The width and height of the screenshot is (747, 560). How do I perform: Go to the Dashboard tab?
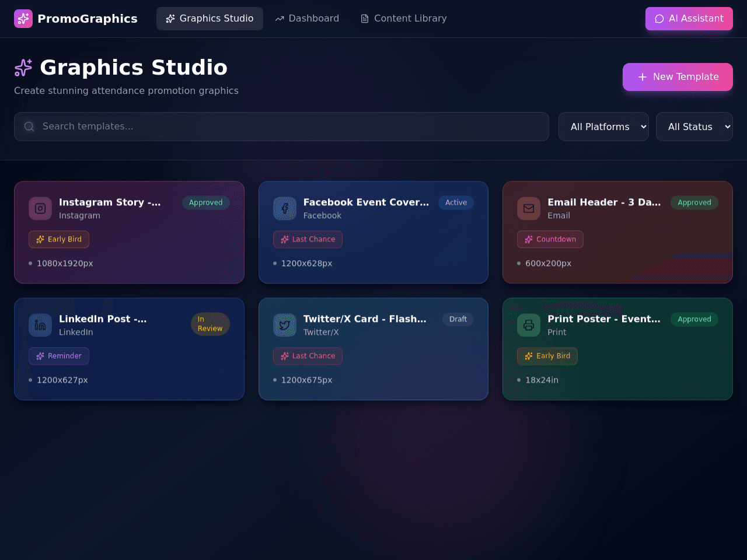(x=307, y=19)
